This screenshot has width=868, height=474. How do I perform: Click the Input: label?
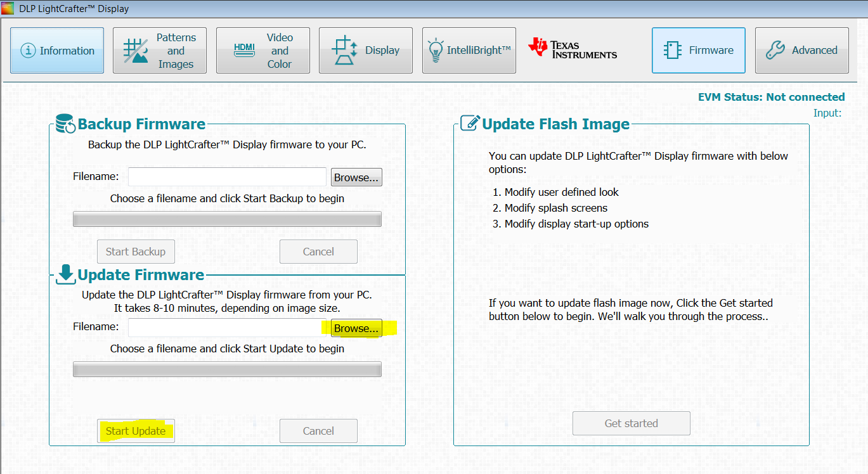coord(827,113)
